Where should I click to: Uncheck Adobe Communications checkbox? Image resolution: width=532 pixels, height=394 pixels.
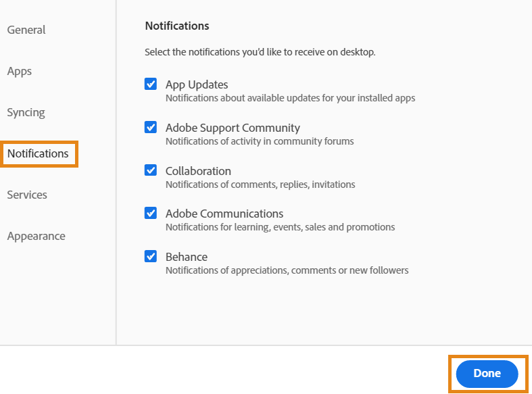(x=151, y=213)
